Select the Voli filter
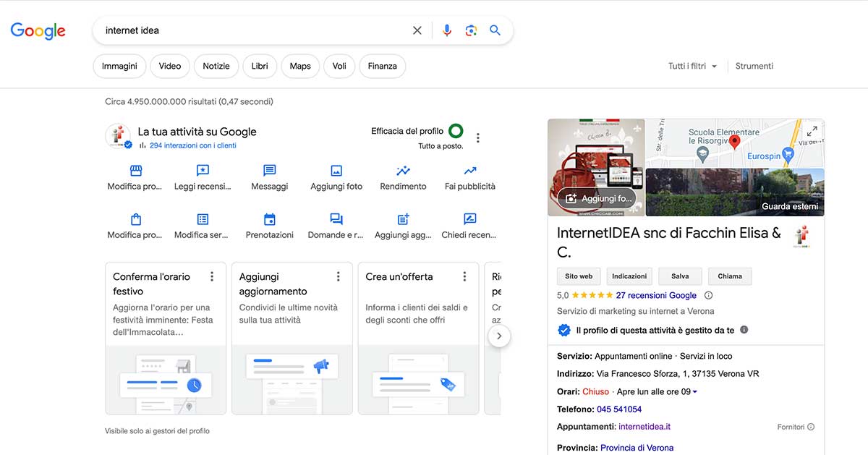868x455 pixels. point(339,66)
